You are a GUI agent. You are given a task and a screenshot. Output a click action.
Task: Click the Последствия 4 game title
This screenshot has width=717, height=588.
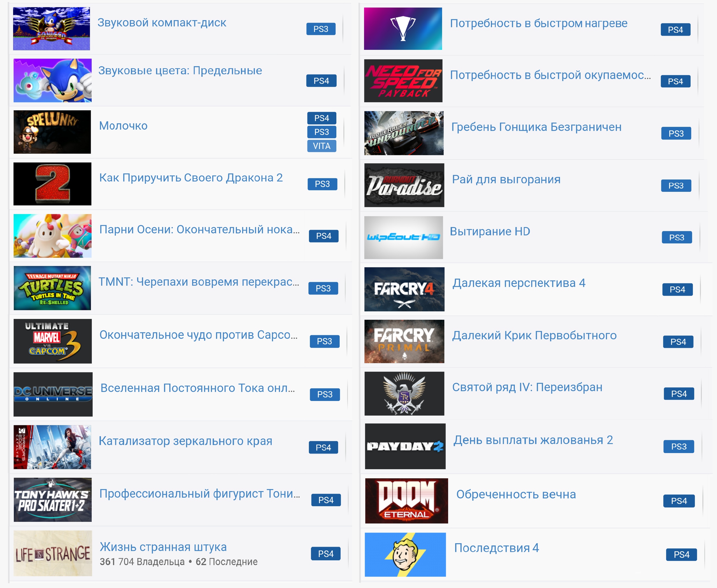coord(496,548)
